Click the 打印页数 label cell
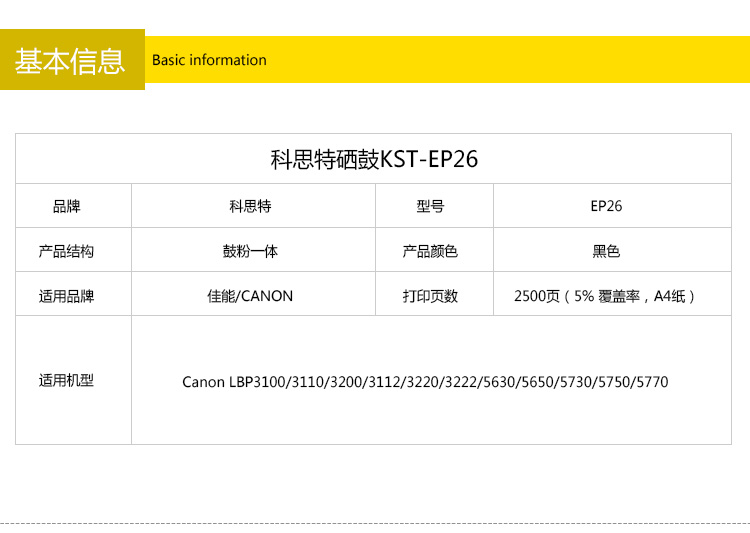 pyautogui.click(x=430, y=296)
